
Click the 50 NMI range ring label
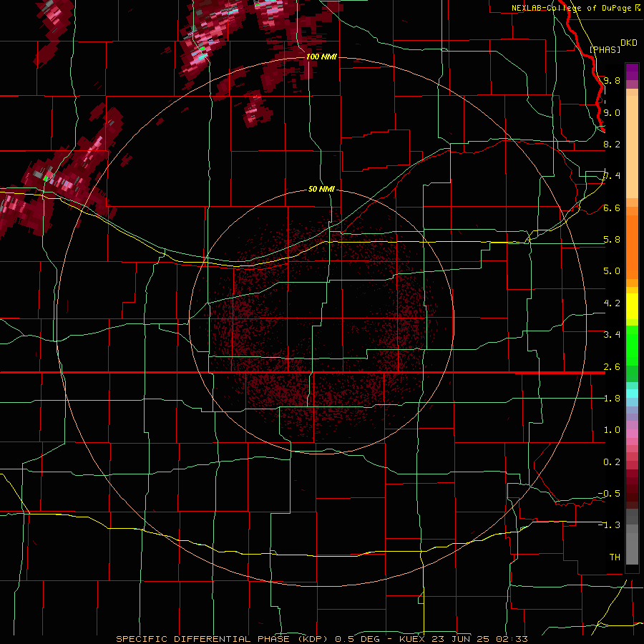click(x=321, y=189)
